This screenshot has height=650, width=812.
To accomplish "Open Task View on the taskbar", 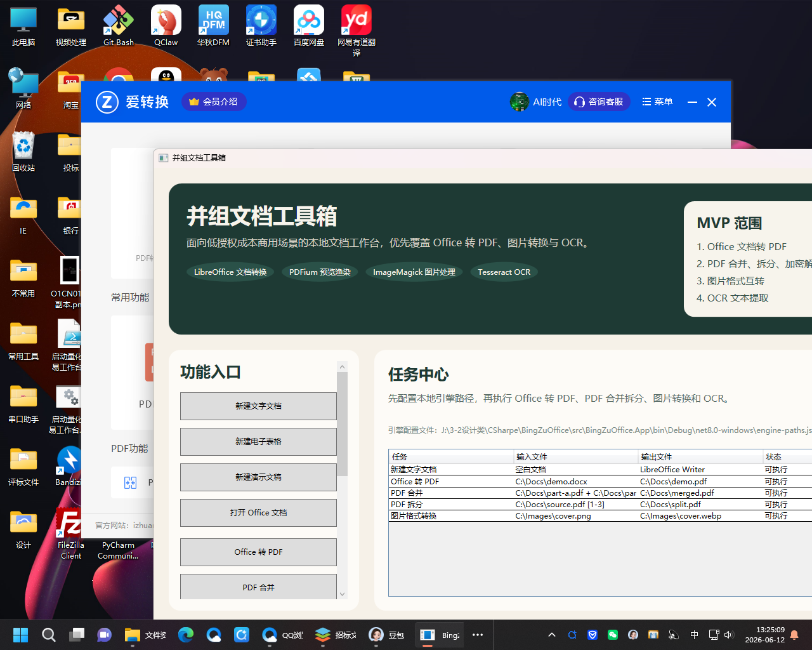I will point(77,635).
